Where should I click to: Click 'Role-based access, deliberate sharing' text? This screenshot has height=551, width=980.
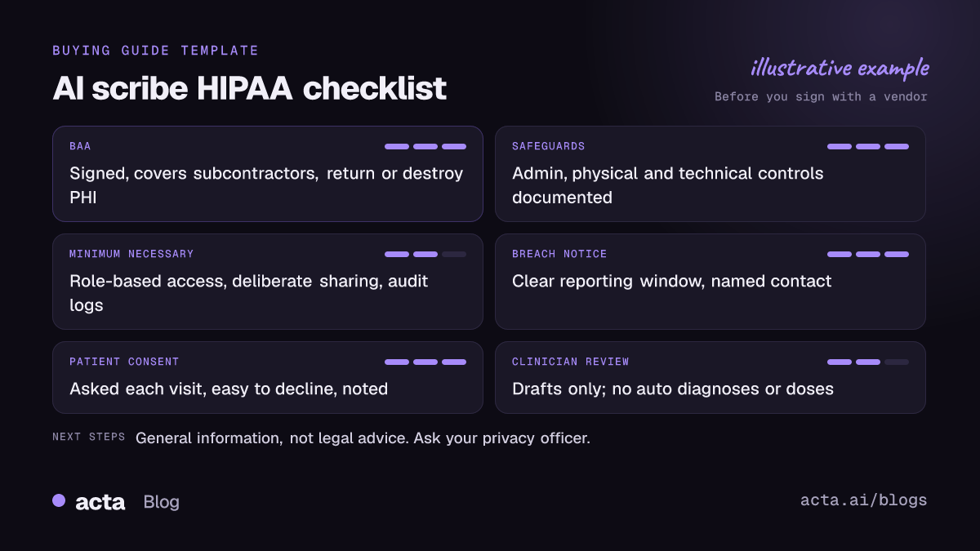[x=249, y=293]
